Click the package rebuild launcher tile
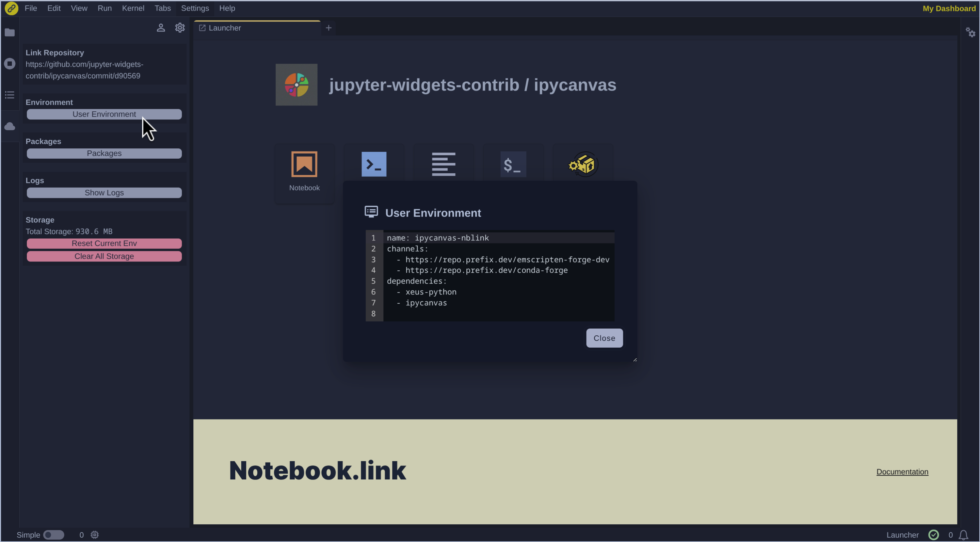Image resolution: width=980 pixels, height=542 pixels. pos(582,164)
